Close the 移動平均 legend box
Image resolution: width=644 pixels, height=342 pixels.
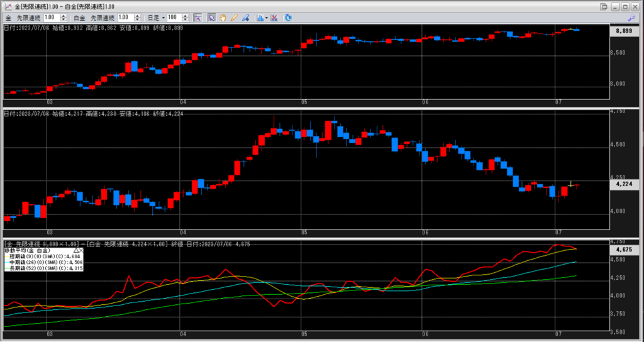pyautogui.click(x=82, y=250)
